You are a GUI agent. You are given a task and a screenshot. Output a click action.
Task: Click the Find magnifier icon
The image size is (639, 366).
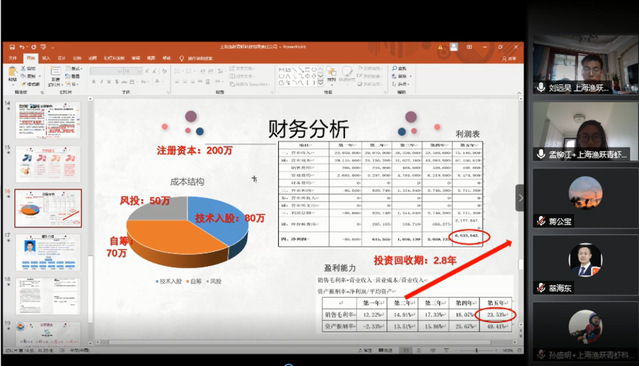pyautogui.click(x=394, y=68)
